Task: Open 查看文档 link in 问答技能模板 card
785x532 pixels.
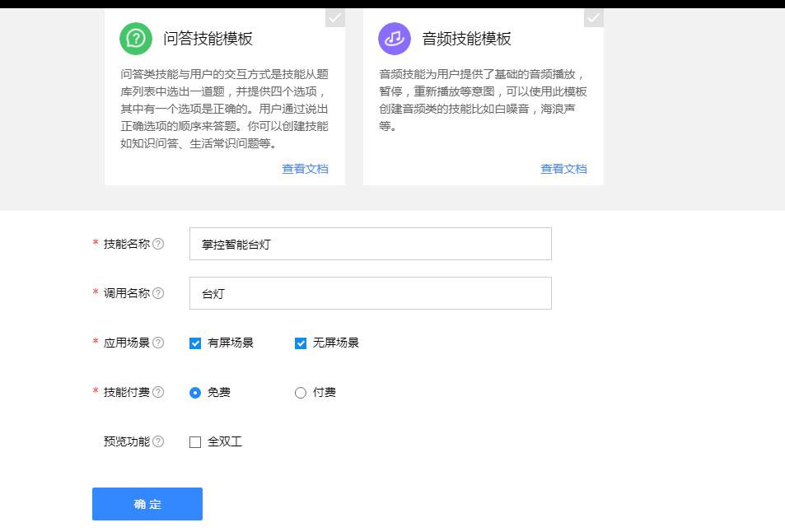Action: click(305, 169)
